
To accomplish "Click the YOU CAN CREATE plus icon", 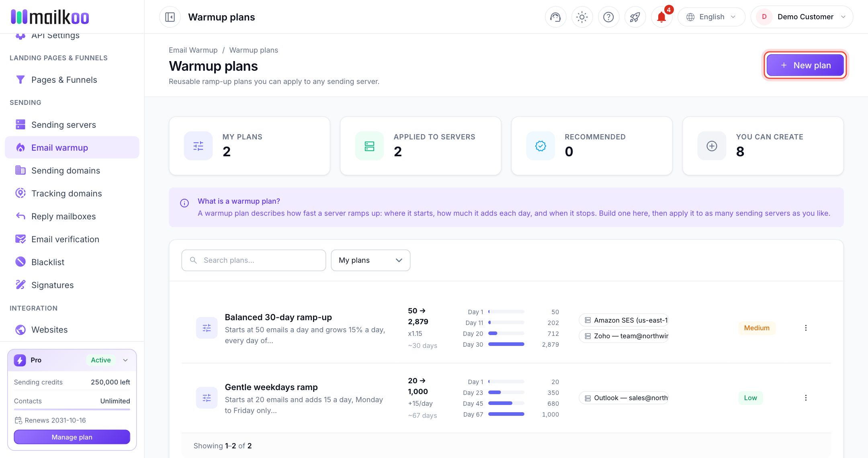I will (712, 146).
